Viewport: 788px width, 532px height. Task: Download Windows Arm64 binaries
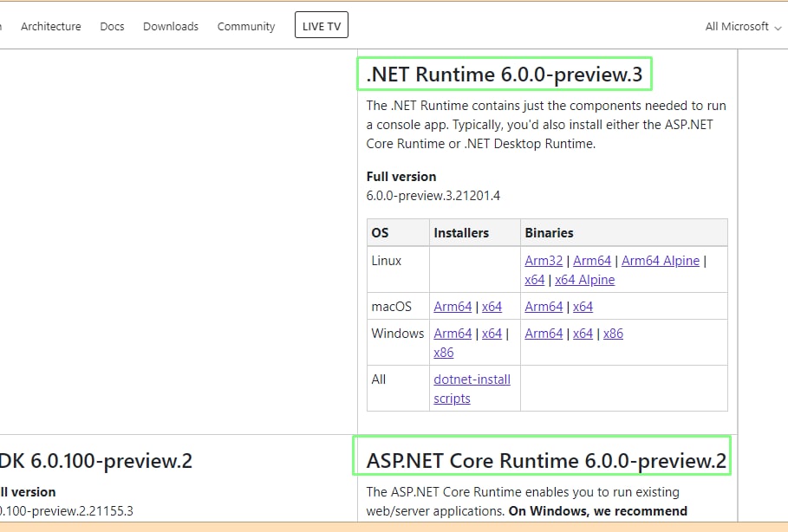544,334
